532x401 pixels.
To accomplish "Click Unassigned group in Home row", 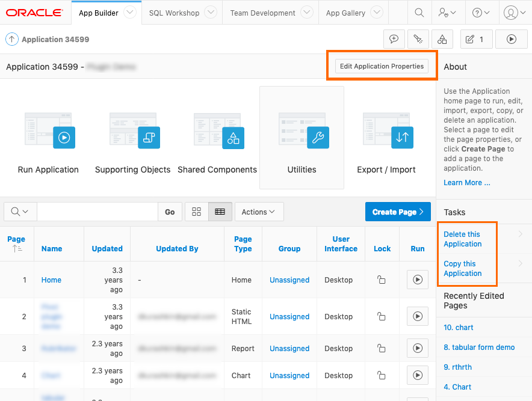I will 289,280.
